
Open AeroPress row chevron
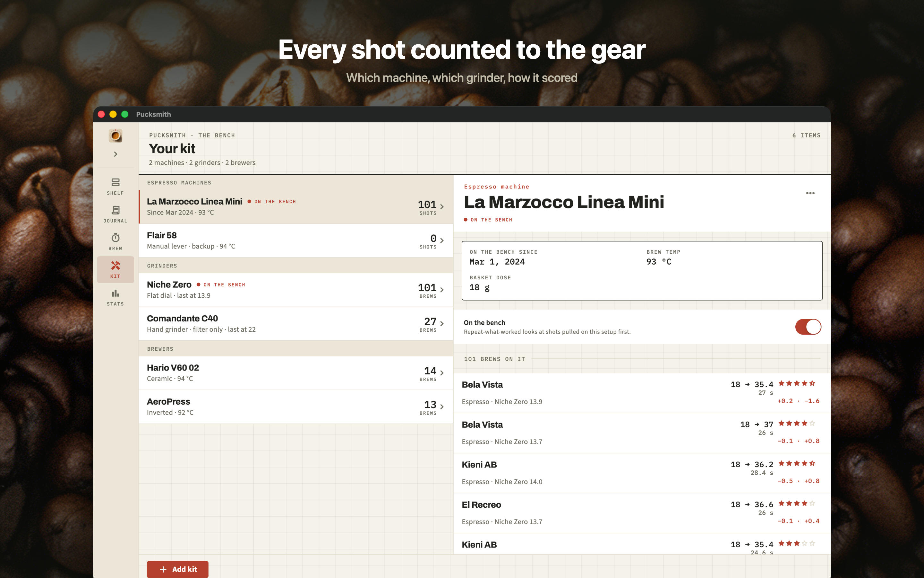tap(442, 407)
